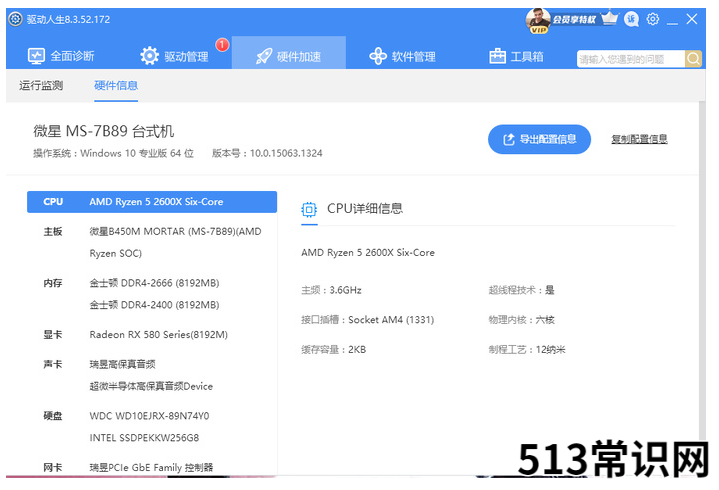
Task: Select the CPU row in hardware list
Action: (152, 202)
